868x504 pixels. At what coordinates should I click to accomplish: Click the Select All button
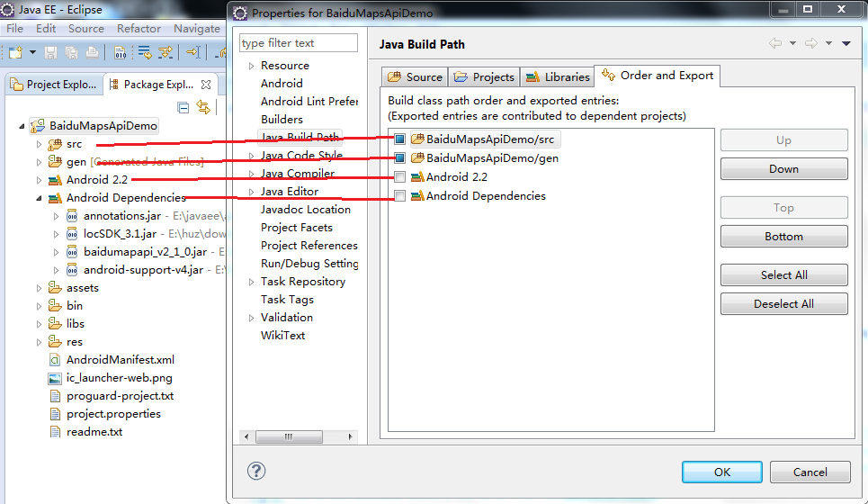pyautogui.click(x=783, y=275)
